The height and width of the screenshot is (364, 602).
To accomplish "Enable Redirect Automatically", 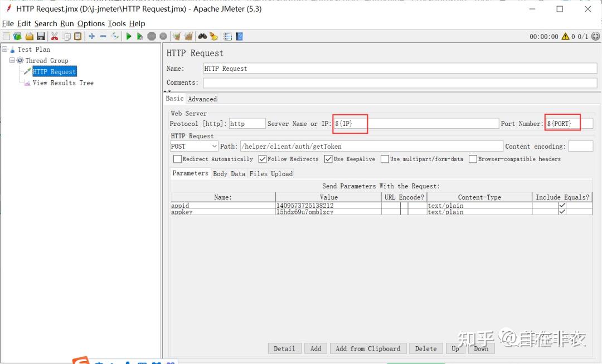I will click(x=177, y=159).
